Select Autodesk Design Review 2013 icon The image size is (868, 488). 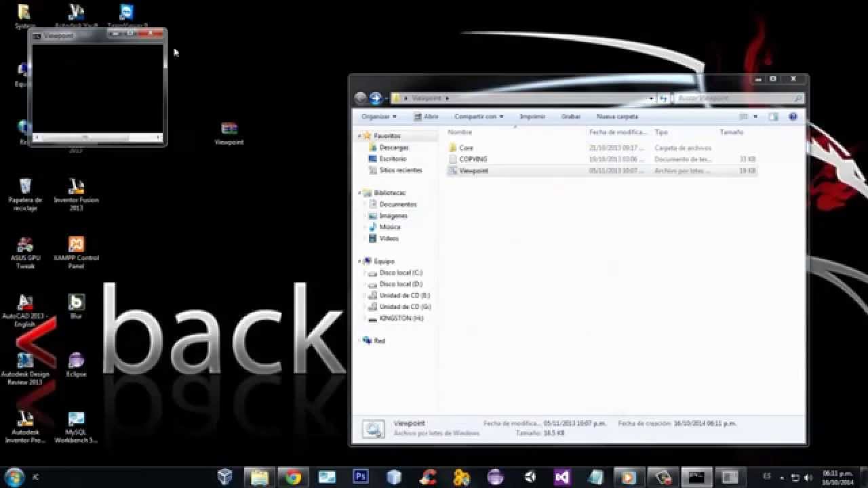tap(25, 369)
